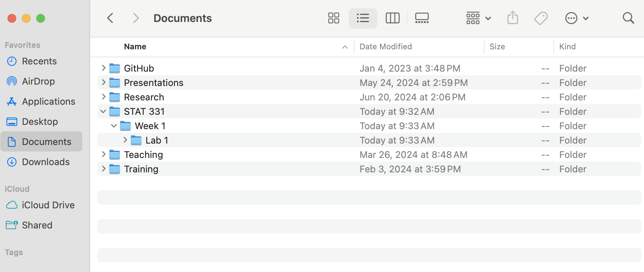Screen dimensions: 644x272
Task: Sort by the Name column header
Action: click(135, 47)
